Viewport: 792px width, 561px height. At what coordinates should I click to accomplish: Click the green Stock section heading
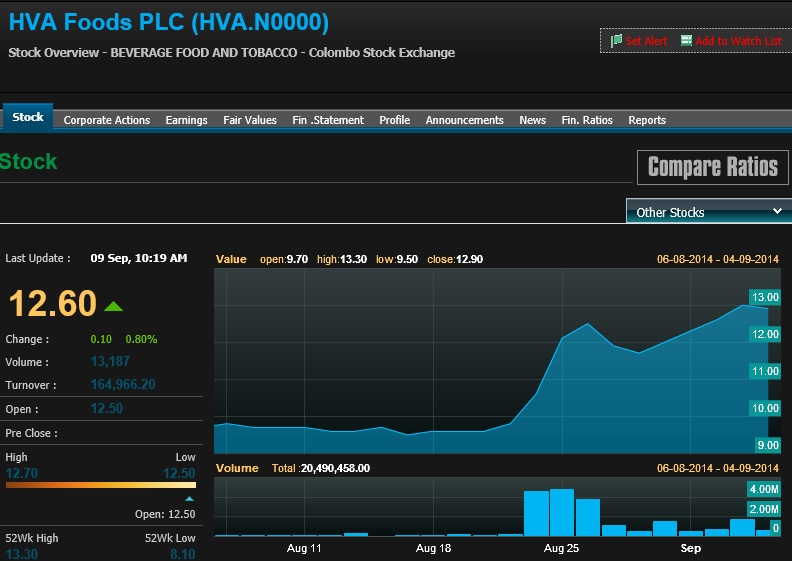29,162
